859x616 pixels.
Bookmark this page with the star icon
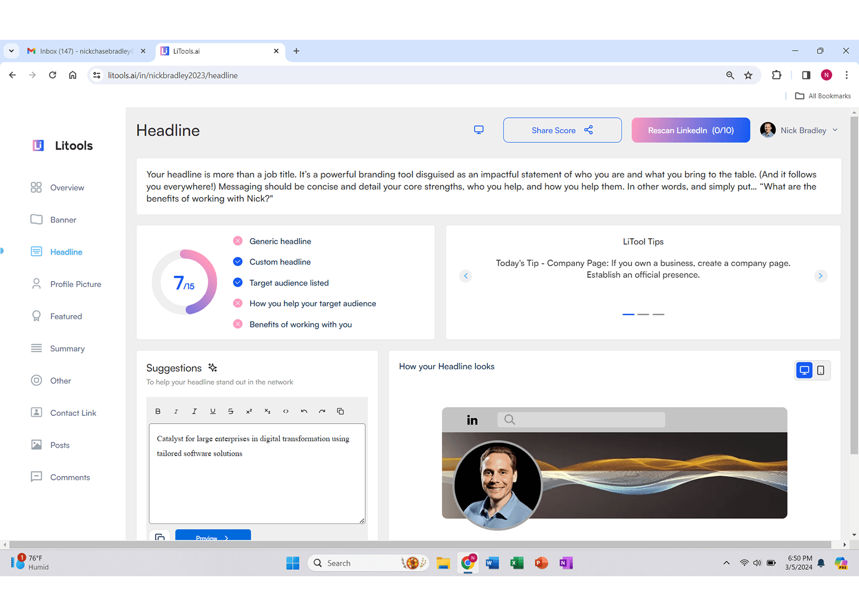(748, 75)
